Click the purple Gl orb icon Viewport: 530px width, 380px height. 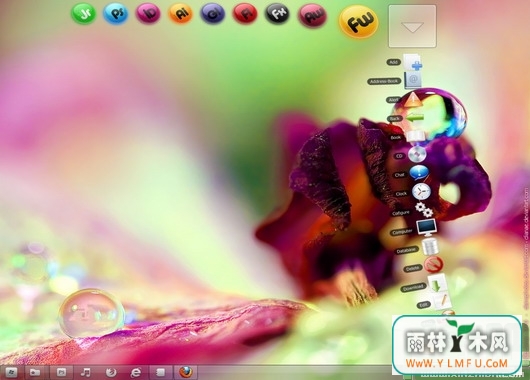(x=213, y=14)
